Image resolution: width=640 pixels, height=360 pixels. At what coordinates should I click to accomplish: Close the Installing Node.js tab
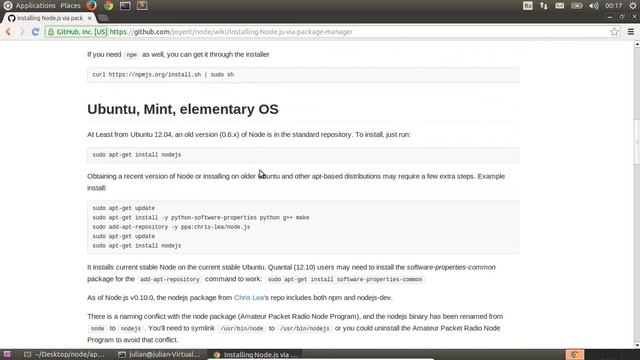point(89,18)
